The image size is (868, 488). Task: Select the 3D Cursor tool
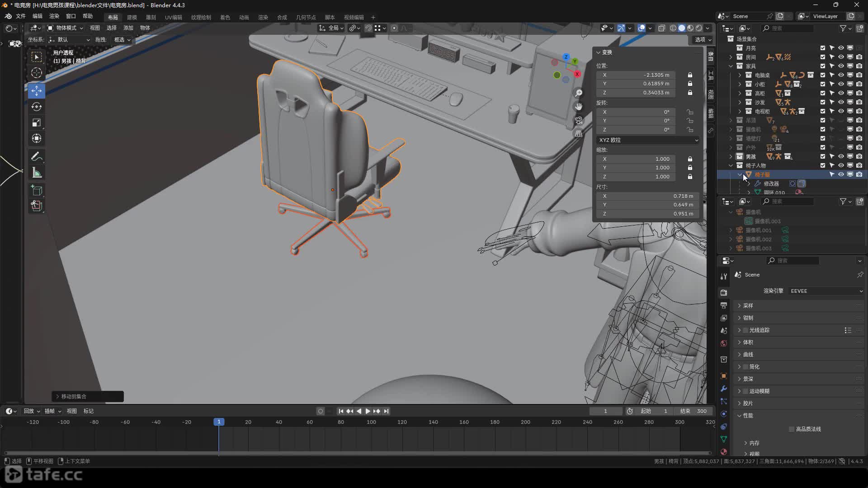(37, 73)
